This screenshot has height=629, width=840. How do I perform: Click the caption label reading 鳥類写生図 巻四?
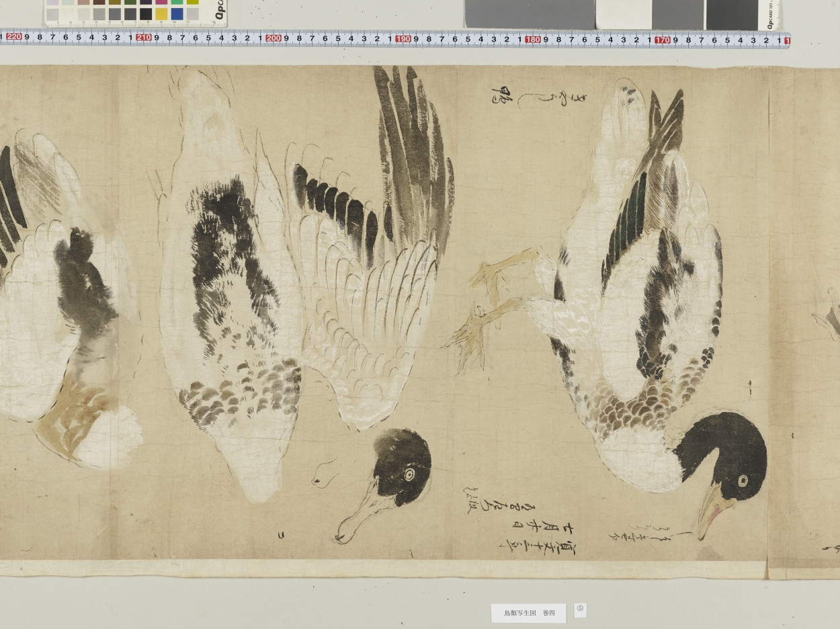[529, 613]
